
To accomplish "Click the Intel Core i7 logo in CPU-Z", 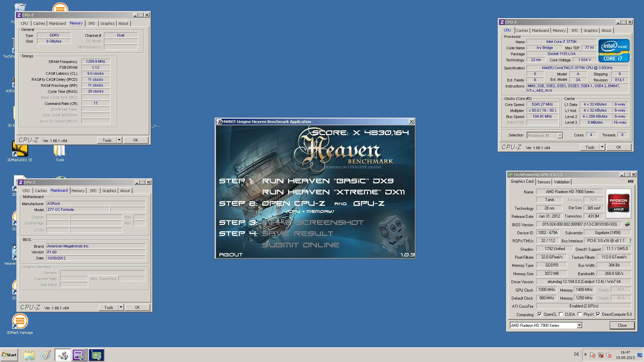I will coord(614,51).
